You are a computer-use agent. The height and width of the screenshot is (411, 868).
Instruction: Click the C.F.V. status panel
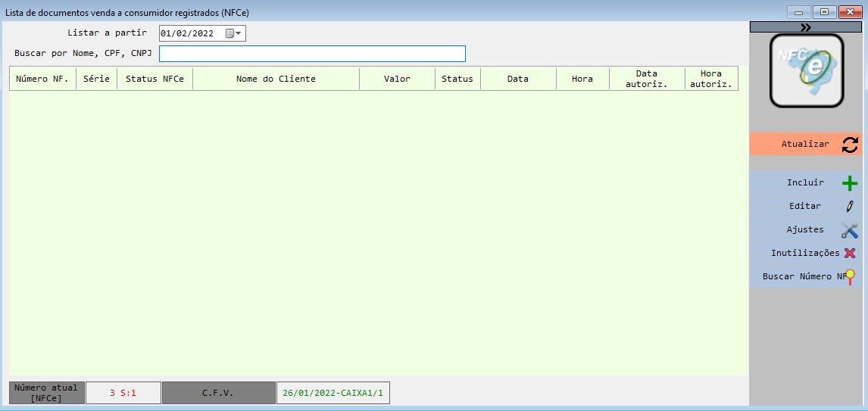218,393
